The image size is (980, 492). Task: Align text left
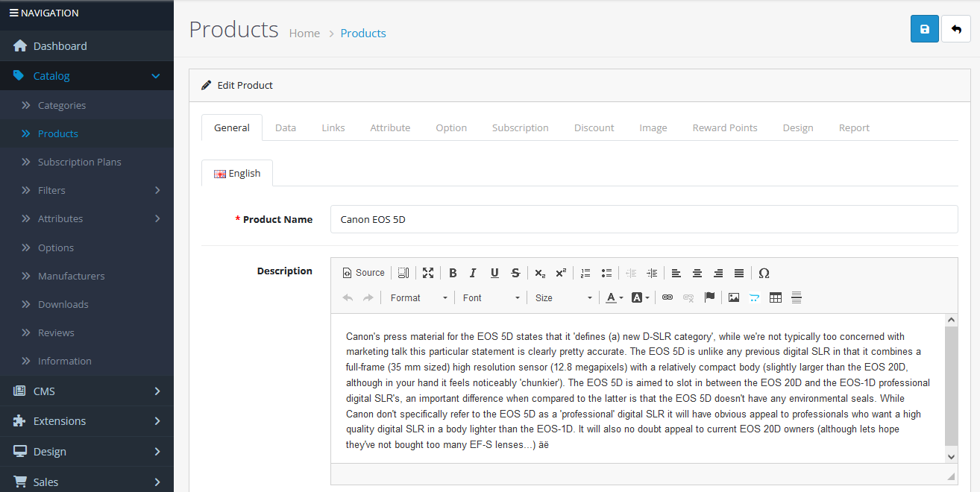[x=676, y=273]
